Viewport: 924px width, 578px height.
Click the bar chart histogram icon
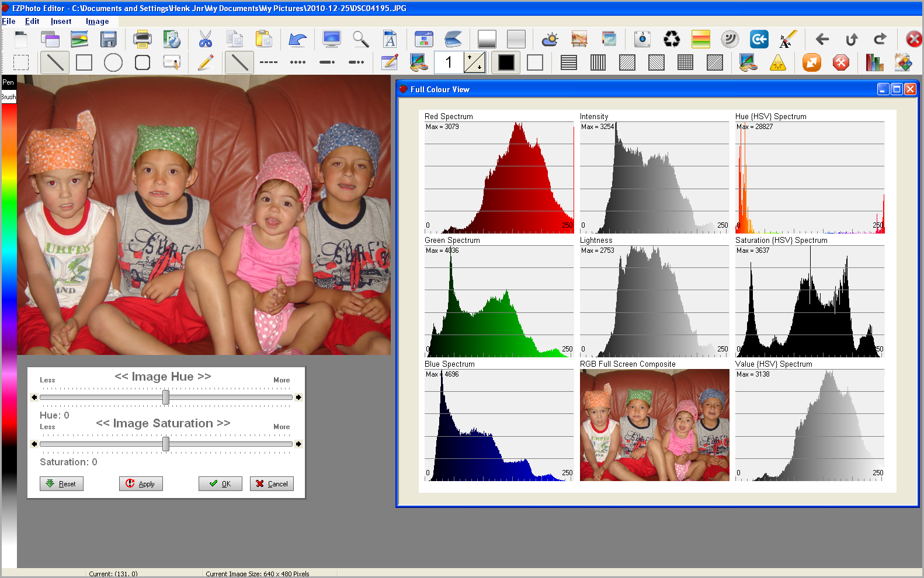coord(874,62)
